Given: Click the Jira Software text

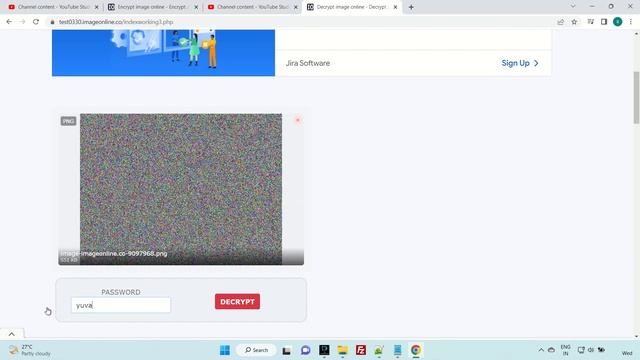Looking at the screenshot, I should 308,63.
